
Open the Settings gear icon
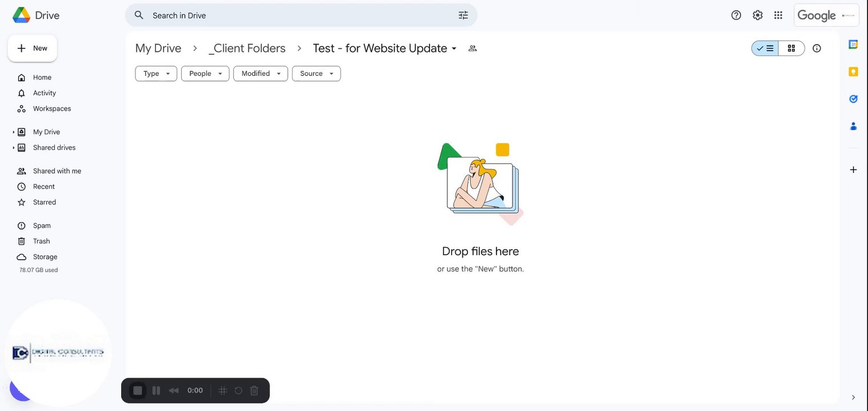[758, 15]
